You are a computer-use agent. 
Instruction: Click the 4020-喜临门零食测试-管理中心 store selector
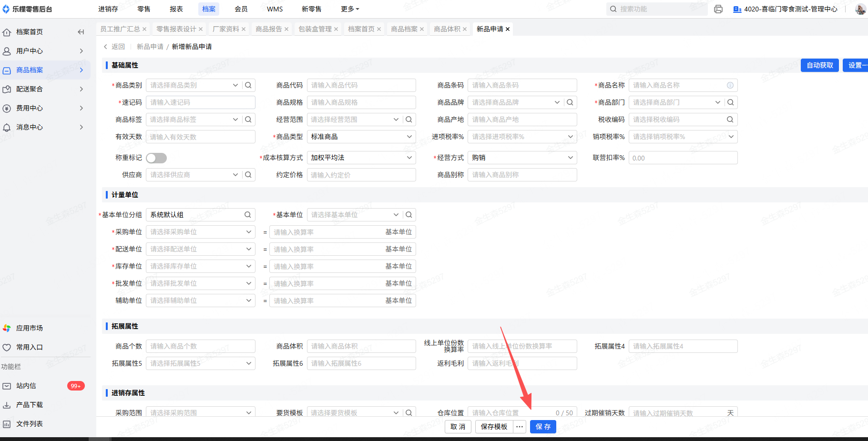pos(785,9)
